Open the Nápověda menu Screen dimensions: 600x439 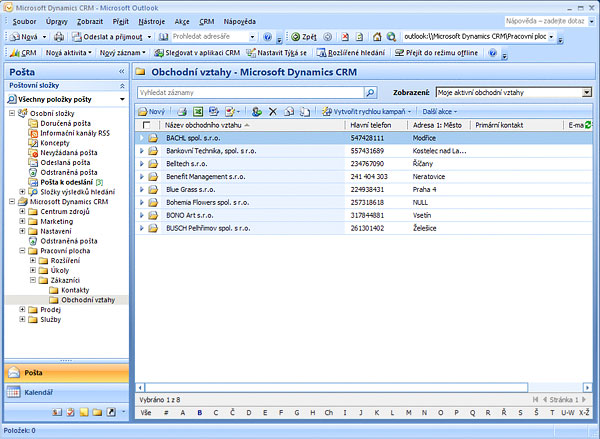pos(240,21)
